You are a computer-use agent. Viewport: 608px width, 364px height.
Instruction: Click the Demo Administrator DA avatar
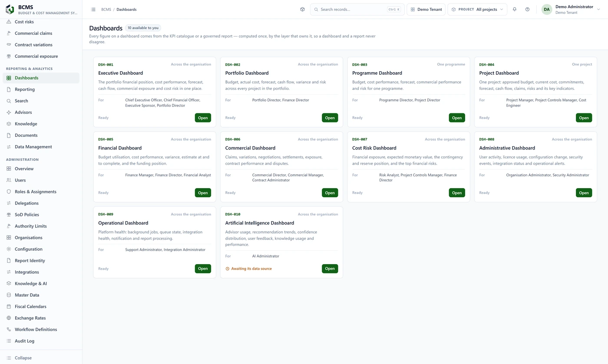coord(547,9)
